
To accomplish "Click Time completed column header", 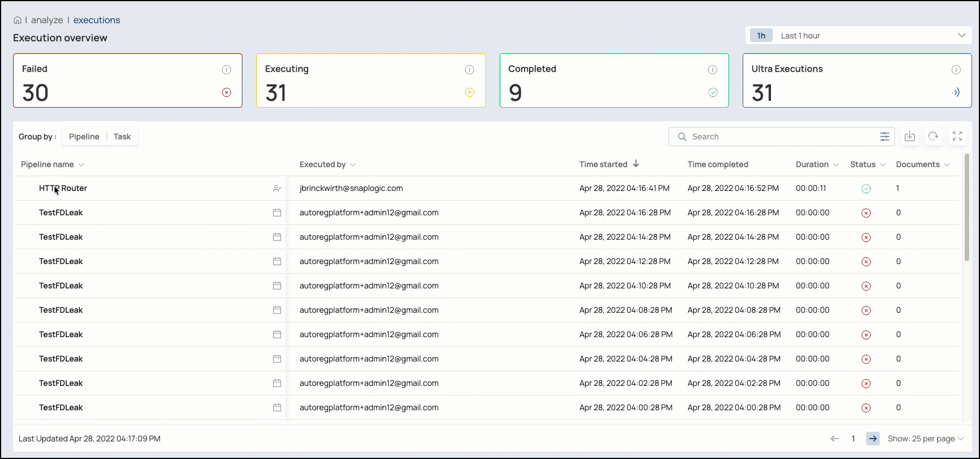I will point(718,164).
